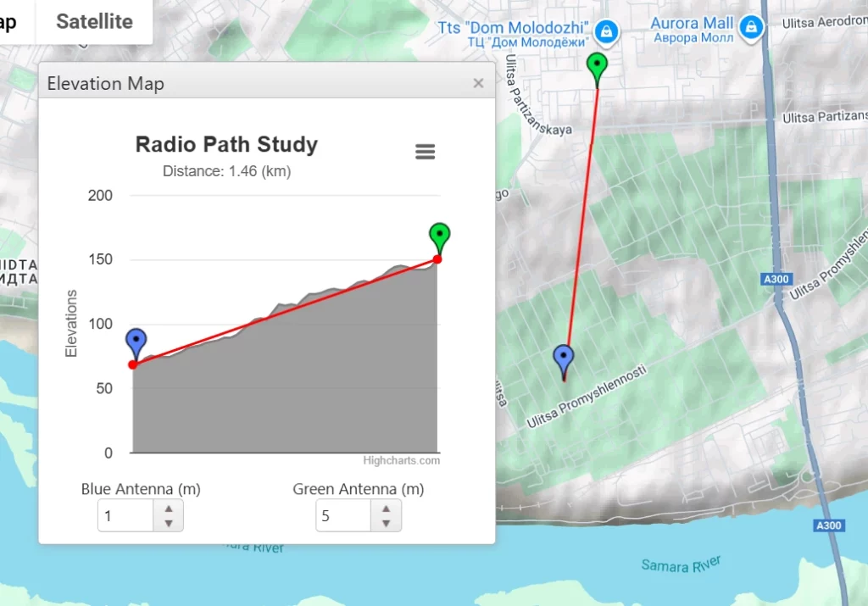
Task: Decrease the Blue Antenna height value
Action: pyautogui.click(x=169, y=523)
